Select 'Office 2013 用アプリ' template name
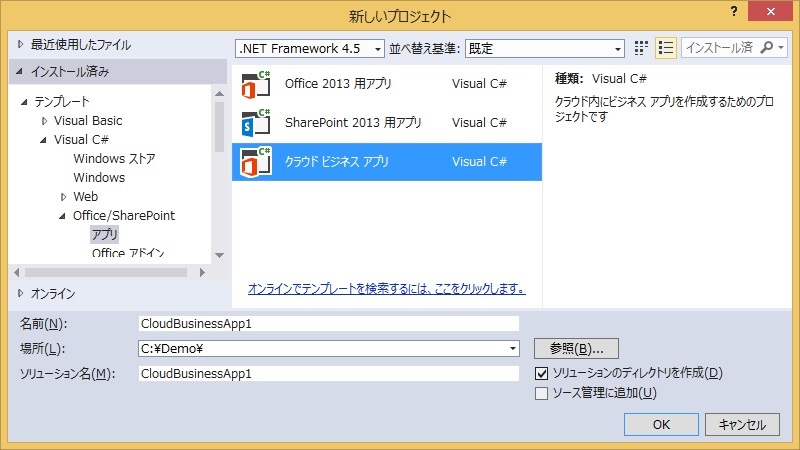The image size is (800, 450). click(338, 84)
